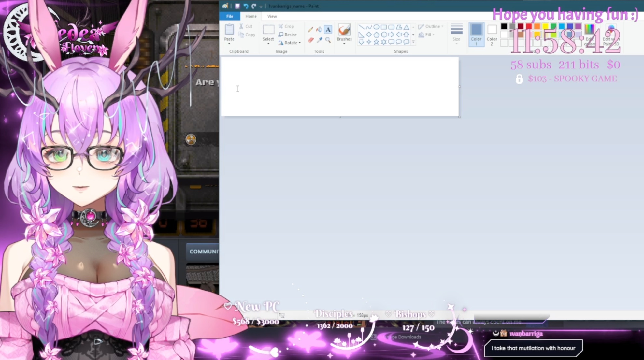
Task: Select the Down arrow shape
Action: [361, 42]
